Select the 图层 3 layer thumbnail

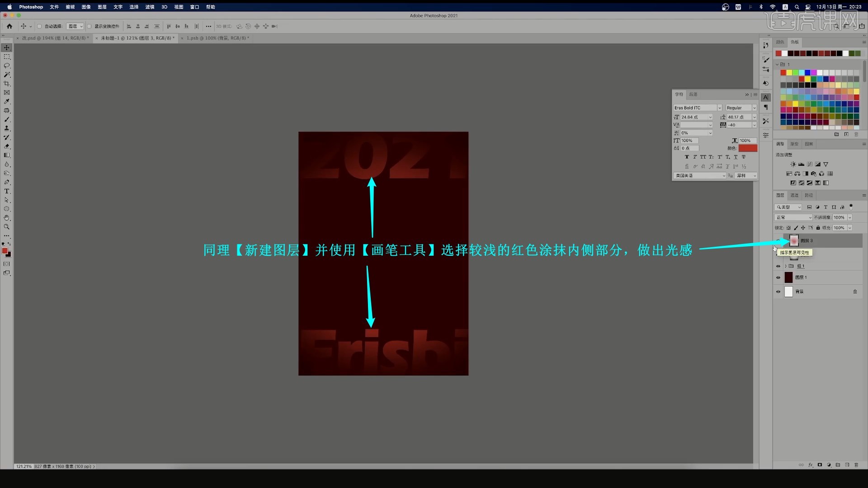(x=794, y=240)
